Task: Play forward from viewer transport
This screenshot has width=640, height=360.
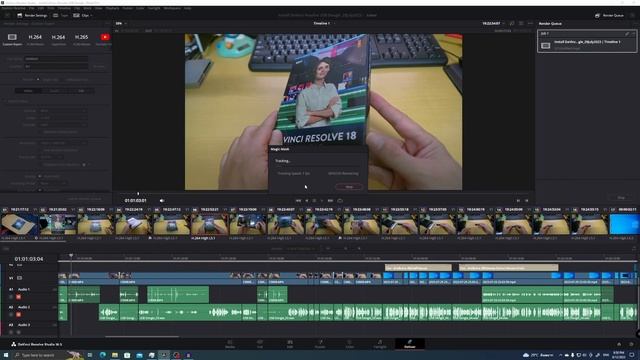Action: (x=322, y=200)
